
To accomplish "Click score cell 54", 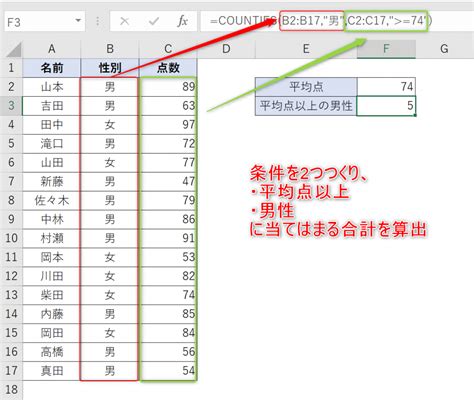I will 168,370.
